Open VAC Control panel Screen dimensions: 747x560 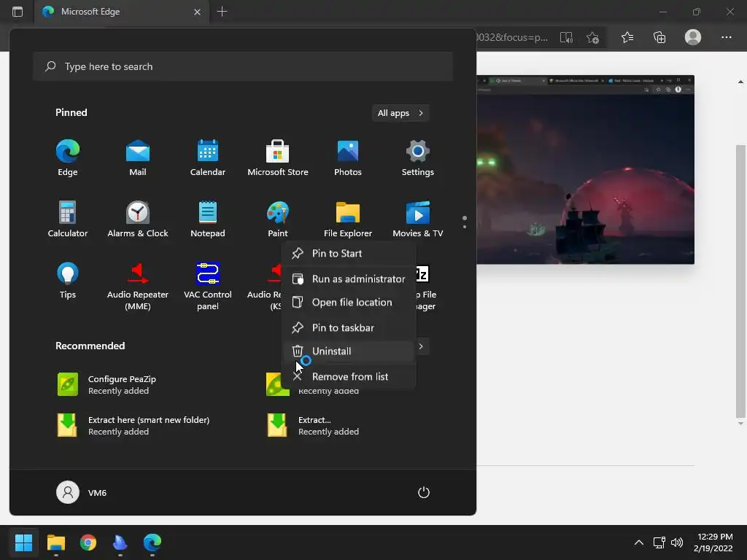tap(208, 286)
